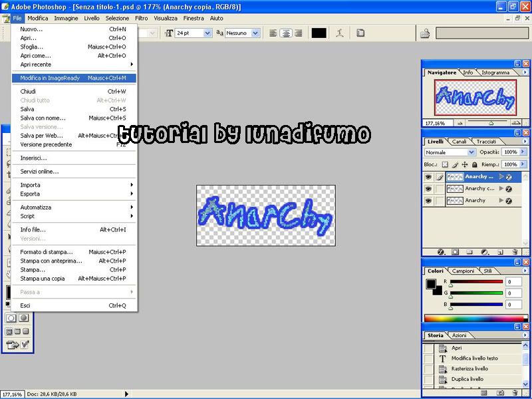532x399 pixels.
Task: Set history brush source box beside Apri state
Action: click(x=429, y=348)
